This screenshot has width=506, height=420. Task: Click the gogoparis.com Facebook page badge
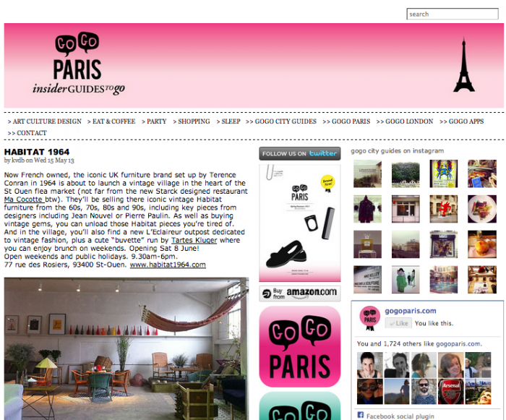pos(370,318)
